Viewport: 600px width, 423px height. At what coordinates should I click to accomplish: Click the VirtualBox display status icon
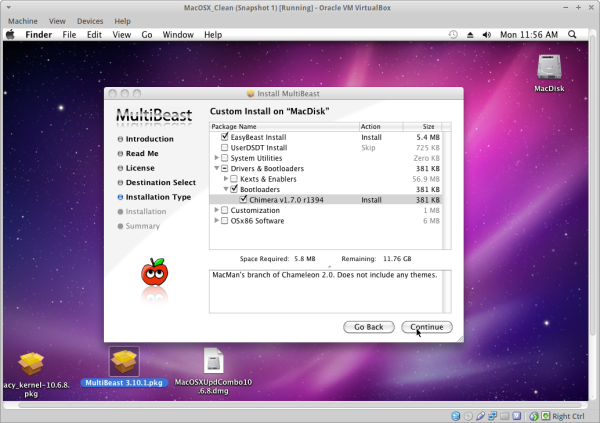(x=517, y=416)
